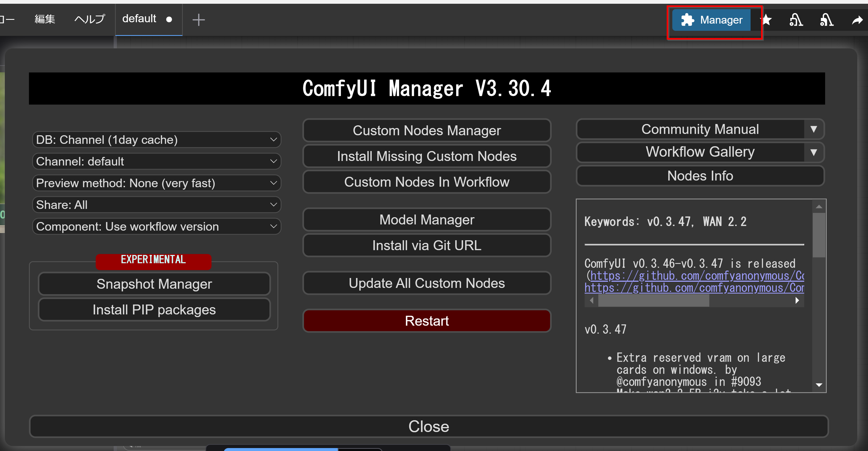Viewport: 868px width, 451px height.
Task: Click the red Restart button
Action: (426, 321)
